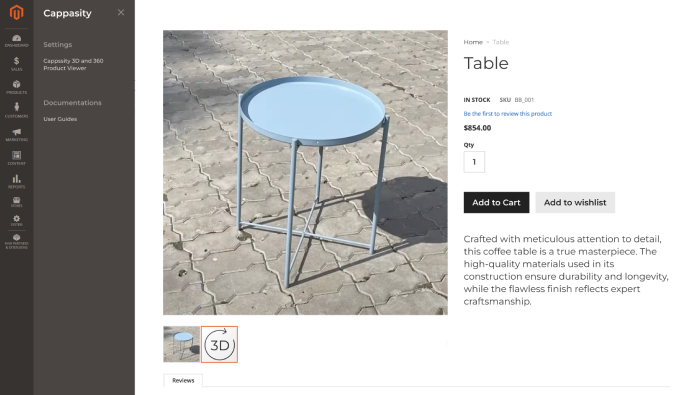The height and width of the screenshot is (395, 700).
Task: Open Cappasity 3D and 360 Product Viewer settings
Action: 73,64
